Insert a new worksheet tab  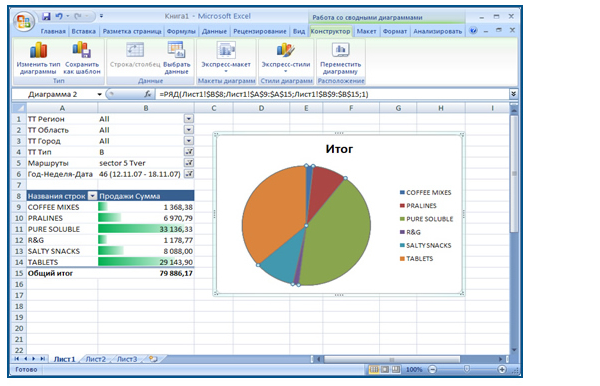coord(153,359)
